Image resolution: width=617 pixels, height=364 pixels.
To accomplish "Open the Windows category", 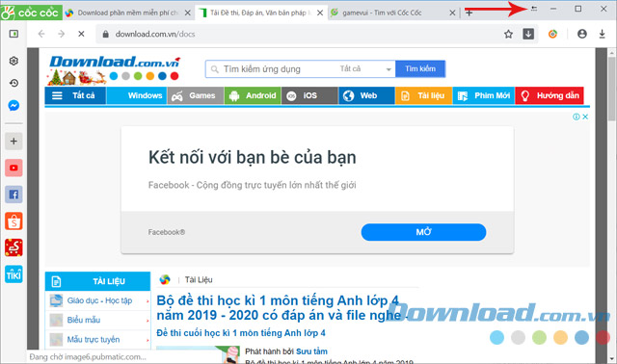I will pyautogui.click(x=137, y=95).
